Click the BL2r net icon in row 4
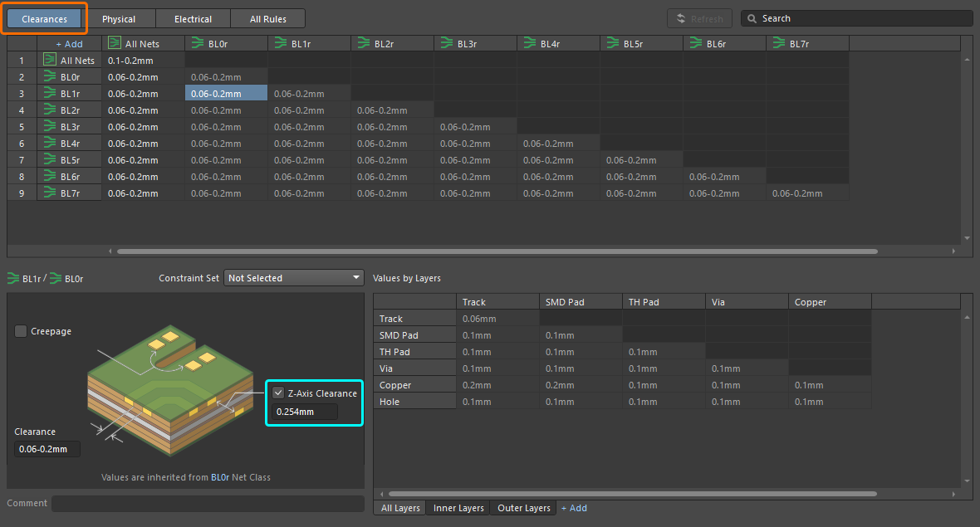980x527 pixels. click(50, 110)
